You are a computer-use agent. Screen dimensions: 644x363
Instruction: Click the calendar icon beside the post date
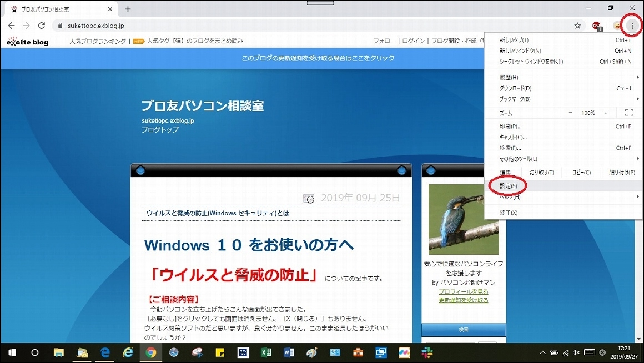click(x=309, y=198)
